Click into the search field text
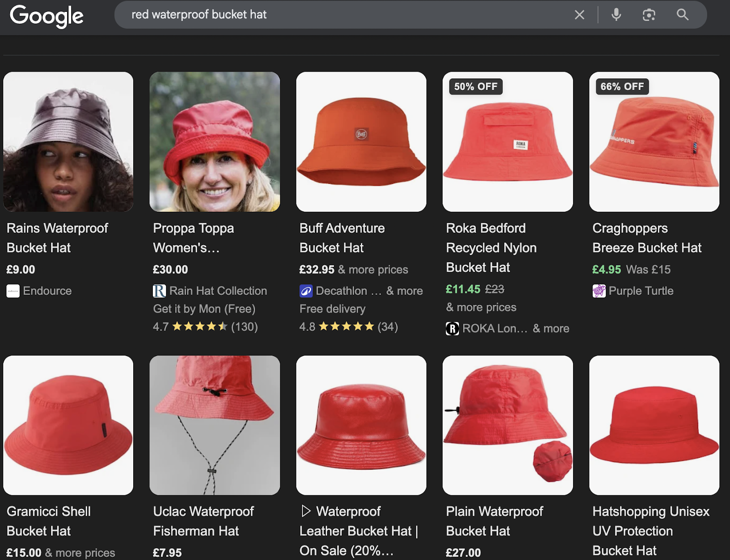The width and height of the screenshot is (730, 560). tap(199, 15)
